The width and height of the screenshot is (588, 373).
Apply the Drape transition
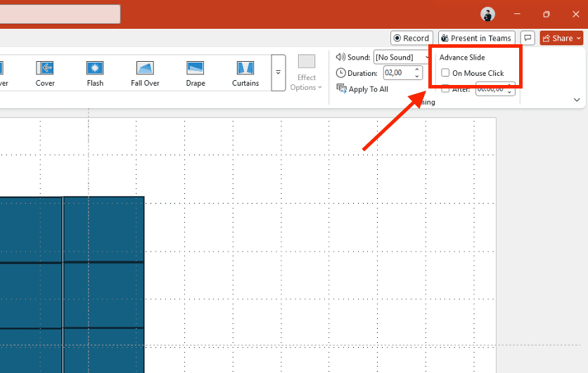(x=196, y=74)
